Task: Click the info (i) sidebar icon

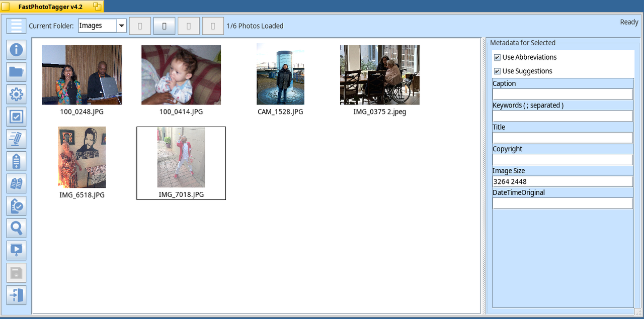Action: [16, 50]
